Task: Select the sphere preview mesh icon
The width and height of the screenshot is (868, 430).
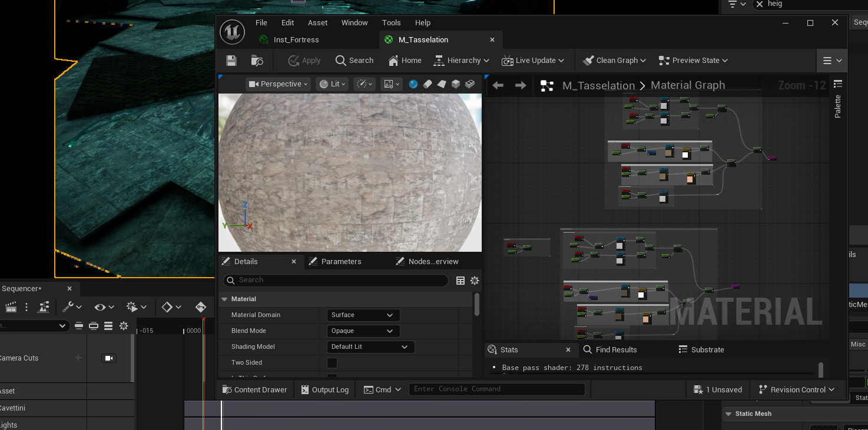Action: pos(413,84)
